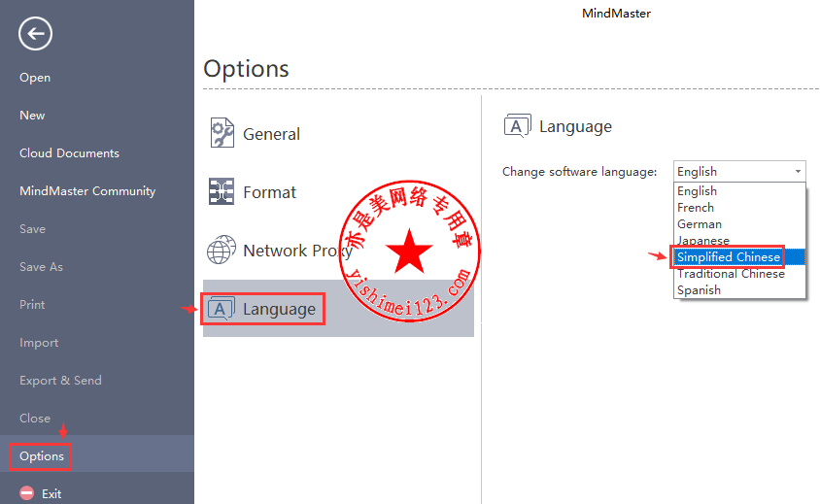820x504 pixels.
Task: Click the General settings gear icon
Action: [x=222, y=133]
